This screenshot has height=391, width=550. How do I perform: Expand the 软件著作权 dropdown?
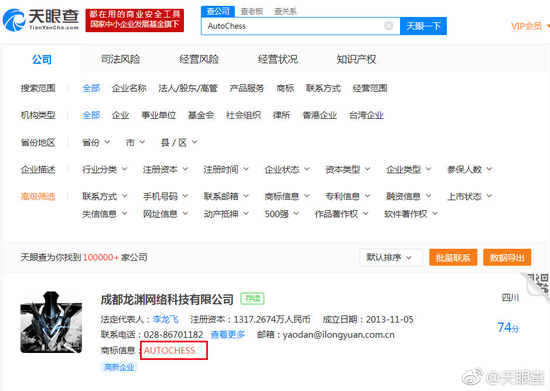pos(411,214)
